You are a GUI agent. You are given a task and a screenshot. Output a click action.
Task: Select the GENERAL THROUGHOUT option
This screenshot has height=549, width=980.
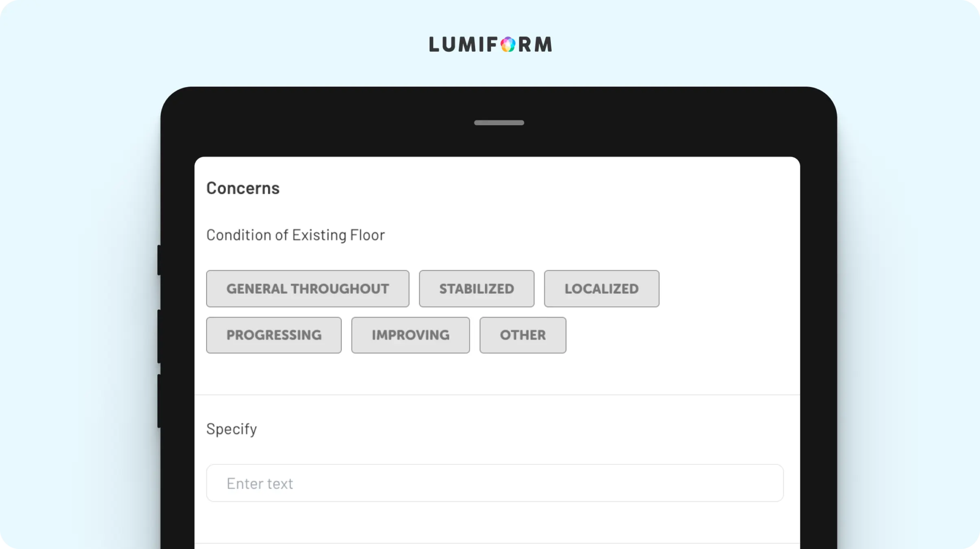coord(308,288)
